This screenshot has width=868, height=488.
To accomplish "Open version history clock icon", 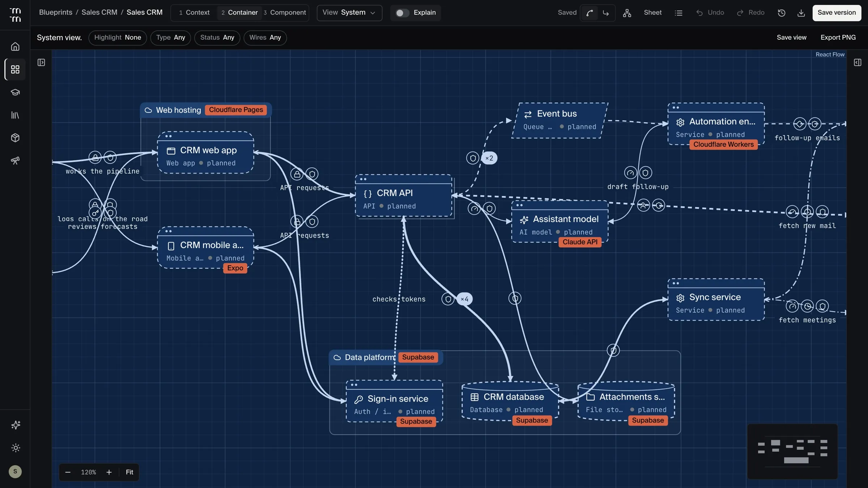I will pos(782,13).
